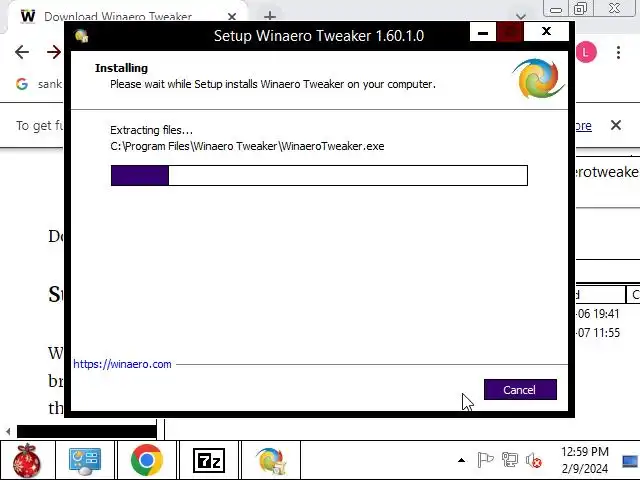Image resolution: width=640 pixels, height=480 pixels.
Task: Click the Winaero swirl logo in setup header
Action: pos(538,79)
